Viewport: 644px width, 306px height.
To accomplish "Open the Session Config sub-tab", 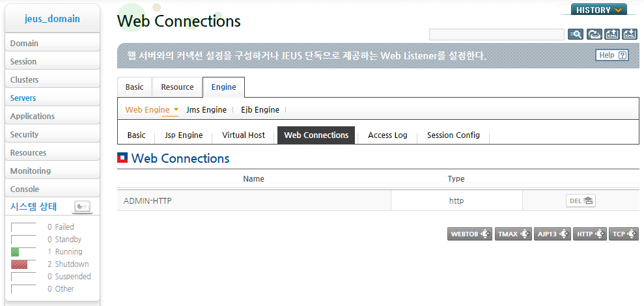I will pyautogui.click(x=453, y=135).
